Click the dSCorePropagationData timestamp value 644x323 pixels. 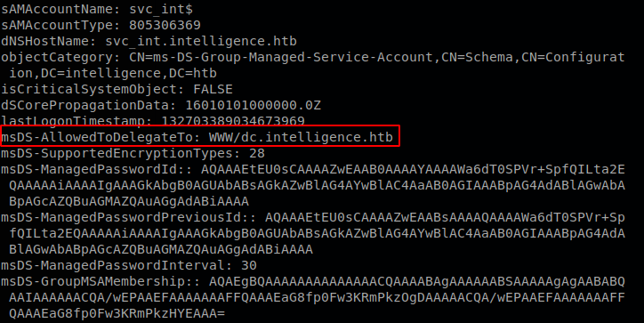click(x=253, y=105)
